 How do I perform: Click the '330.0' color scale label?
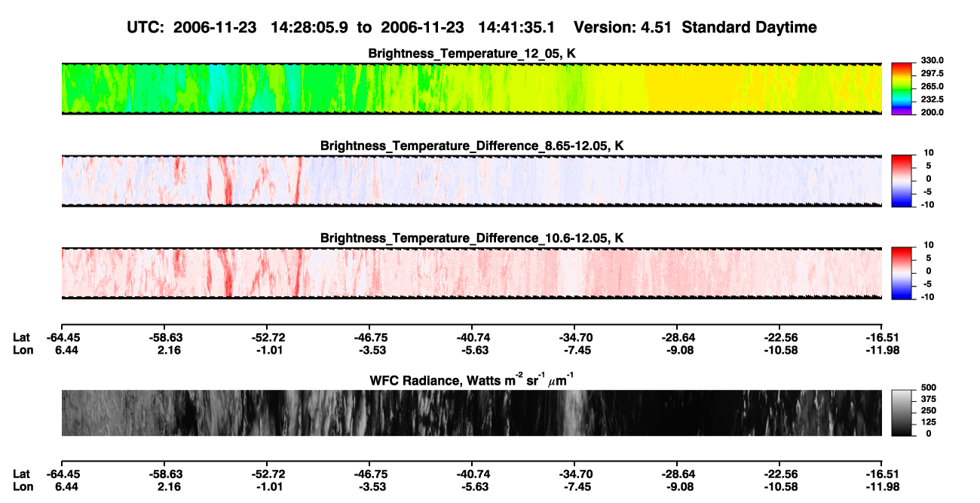coord(933,60)
